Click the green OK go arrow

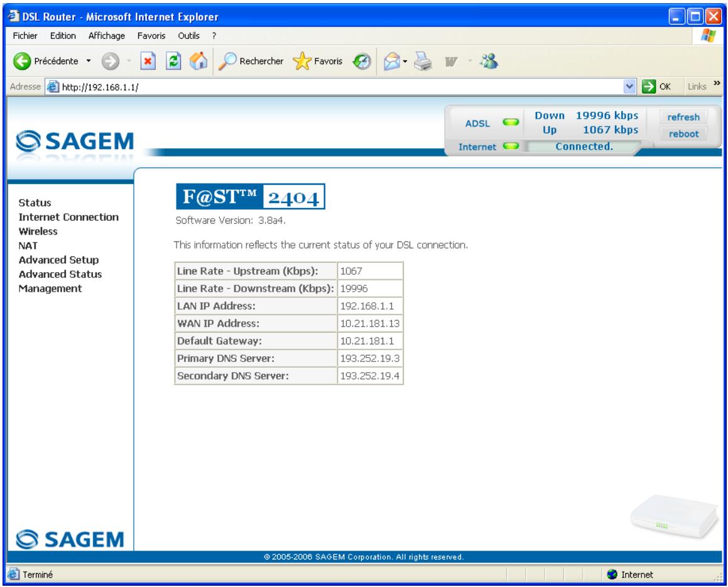pos(649,86)
